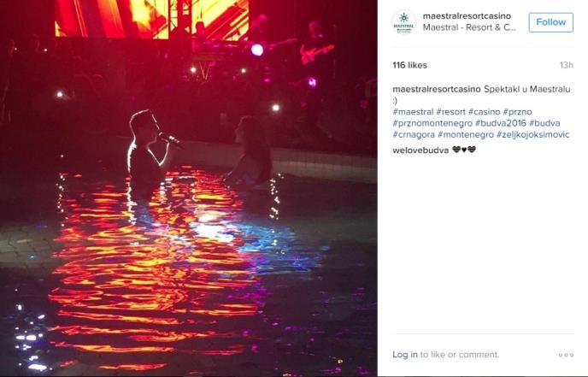Screen dimensions: 588x377
Task: Open the 13h timestamp
Action: [x=567, y=65]
